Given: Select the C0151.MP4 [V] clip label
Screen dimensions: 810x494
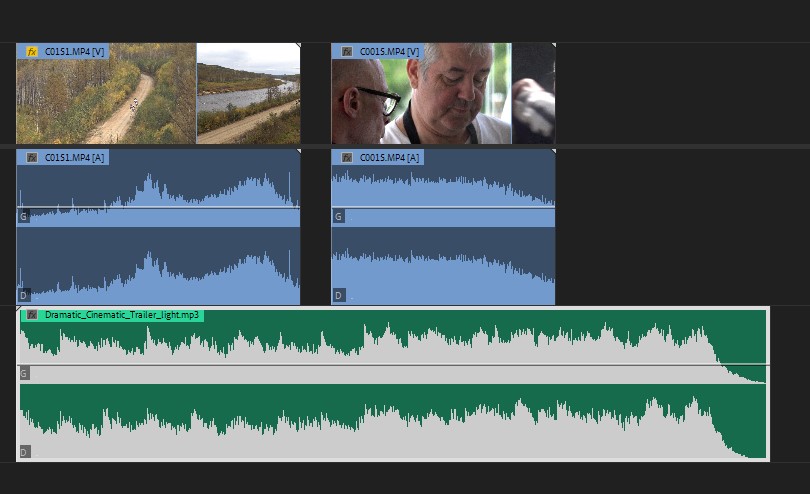Looking at the screenshot, I should coord(74,52).
